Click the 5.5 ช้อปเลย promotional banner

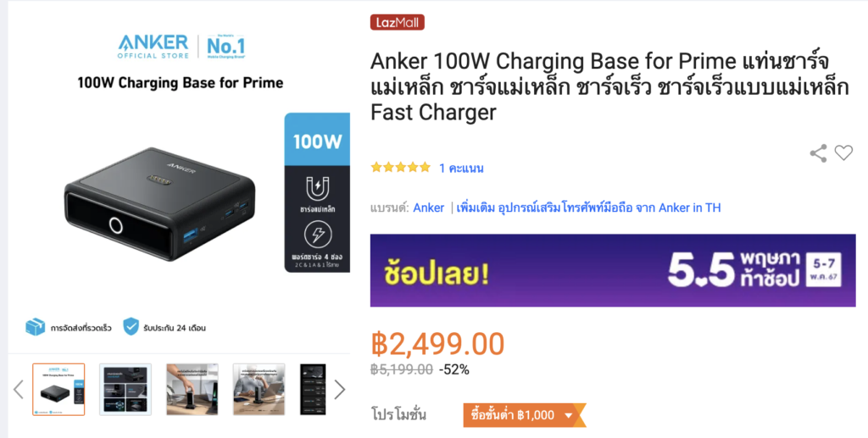pyautogui.click(x=613, y=270)
